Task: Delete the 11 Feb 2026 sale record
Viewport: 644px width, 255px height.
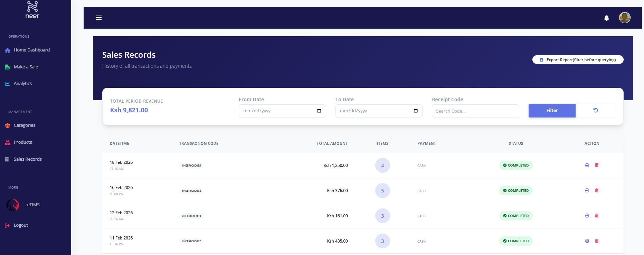Action: tap(597, 241)
